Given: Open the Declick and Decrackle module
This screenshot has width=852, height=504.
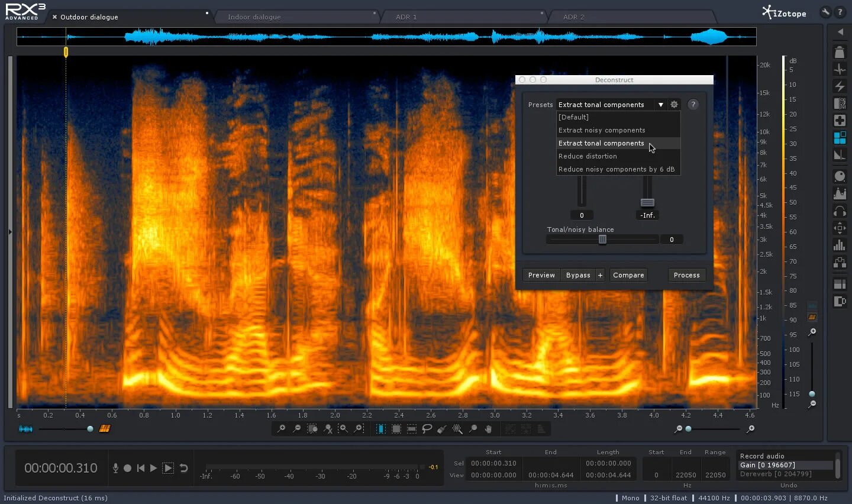Looking at the screenshot, I should point(840,69).
